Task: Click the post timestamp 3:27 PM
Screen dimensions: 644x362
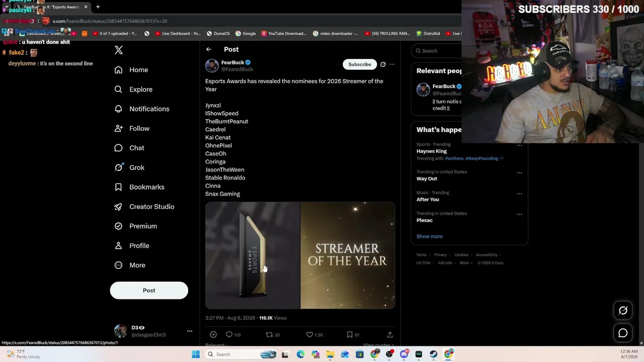Action: [x=230, y=318]
